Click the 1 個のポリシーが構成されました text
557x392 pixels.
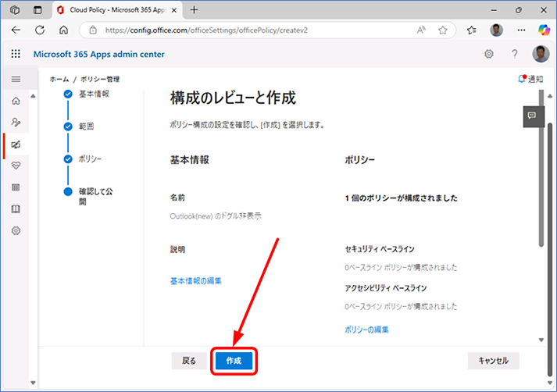coord(401,198)
